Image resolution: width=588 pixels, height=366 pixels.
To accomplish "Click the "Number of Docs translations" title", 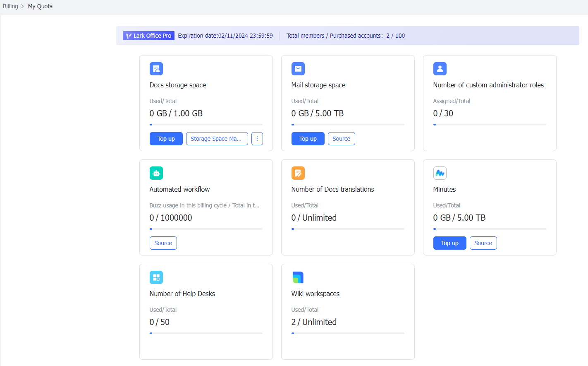I will click(x=333, y=189).
